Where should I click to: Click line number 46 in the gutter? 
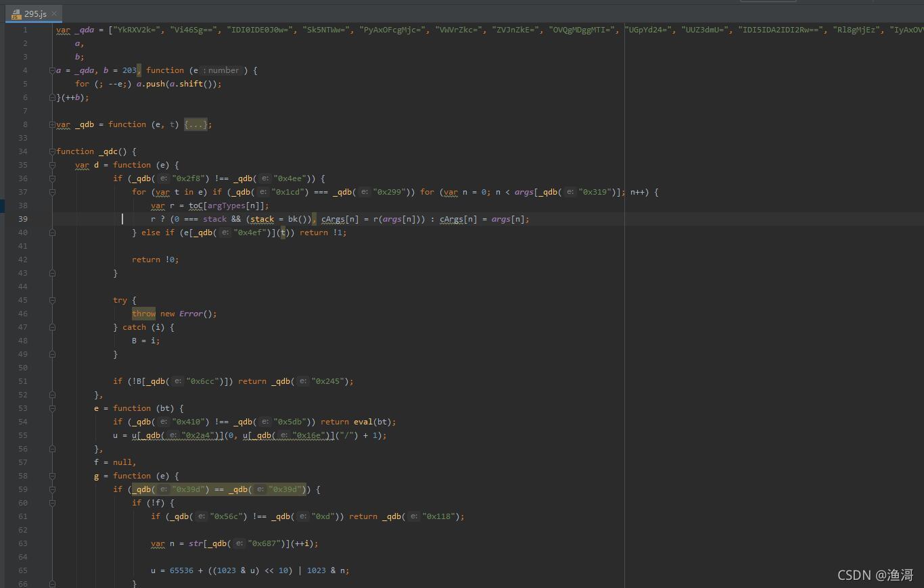coord(23,314)
